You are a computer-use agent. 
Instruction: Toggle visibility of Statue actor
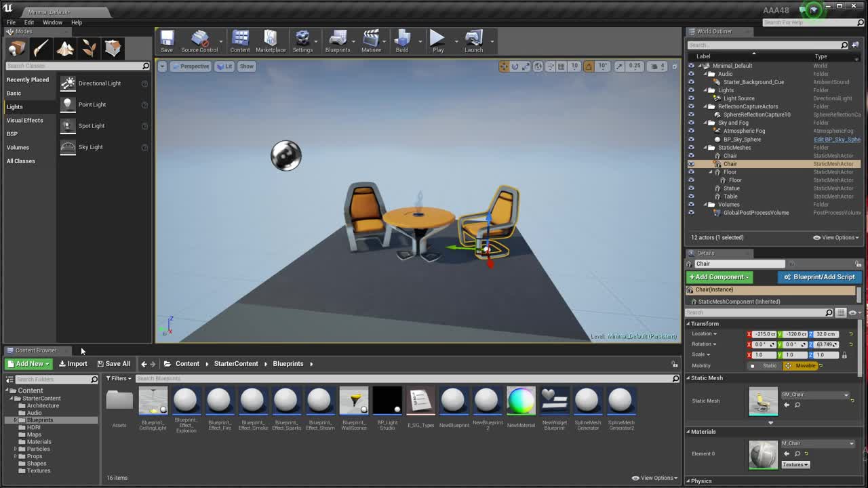click(691, 188)
